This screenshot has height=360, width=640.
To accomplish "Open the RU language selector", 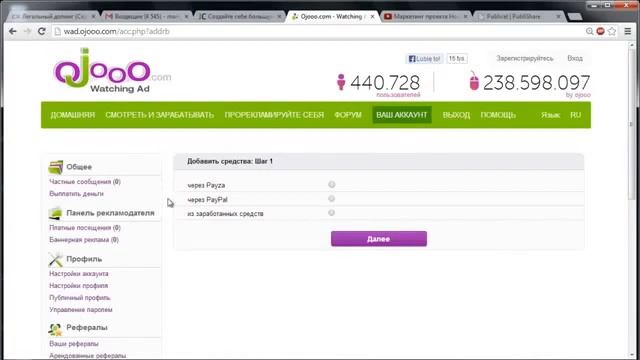I will pos(576,115).
